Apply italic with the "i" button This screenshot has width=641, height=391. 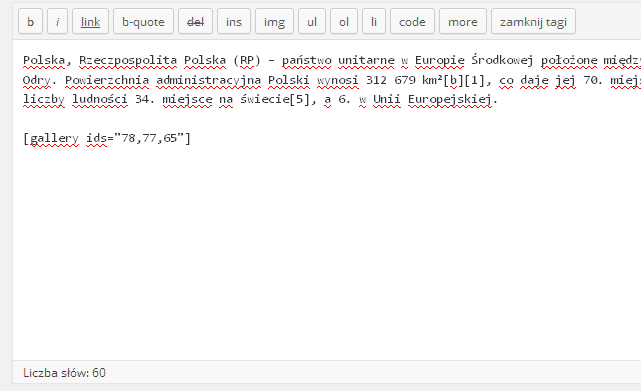[x=57, y=21]
